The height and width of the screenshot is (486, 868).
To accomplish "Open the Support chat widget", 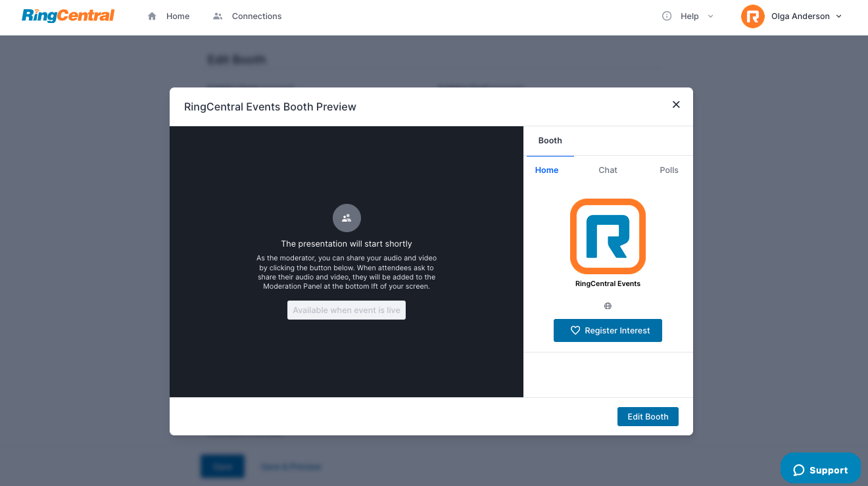I will [x=821, y=470].
